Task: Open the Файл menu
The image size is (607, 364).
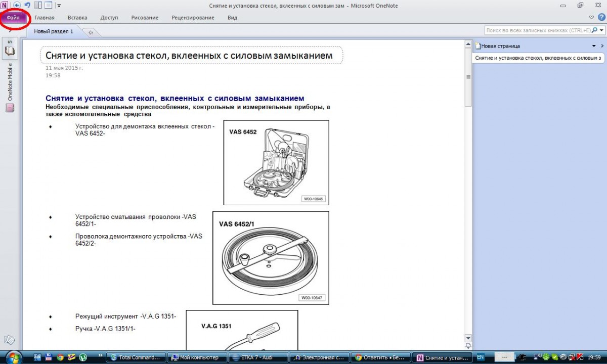Action: pos(14,18)
